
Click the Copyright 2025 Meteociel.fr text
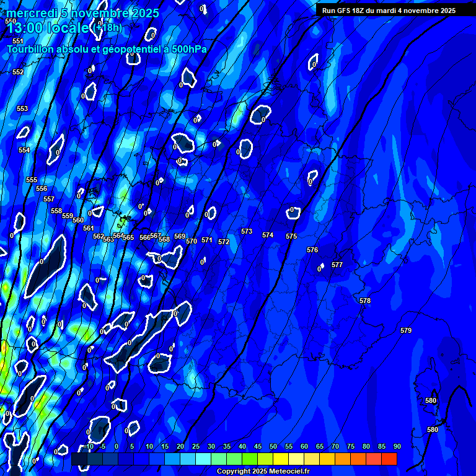[263, 472]
